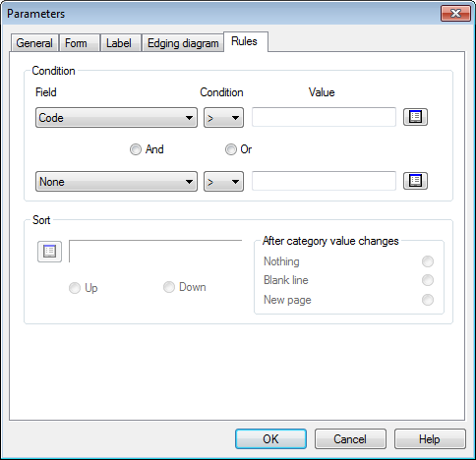
Task: Open value list icon for second condition
Action: (415, 181)
